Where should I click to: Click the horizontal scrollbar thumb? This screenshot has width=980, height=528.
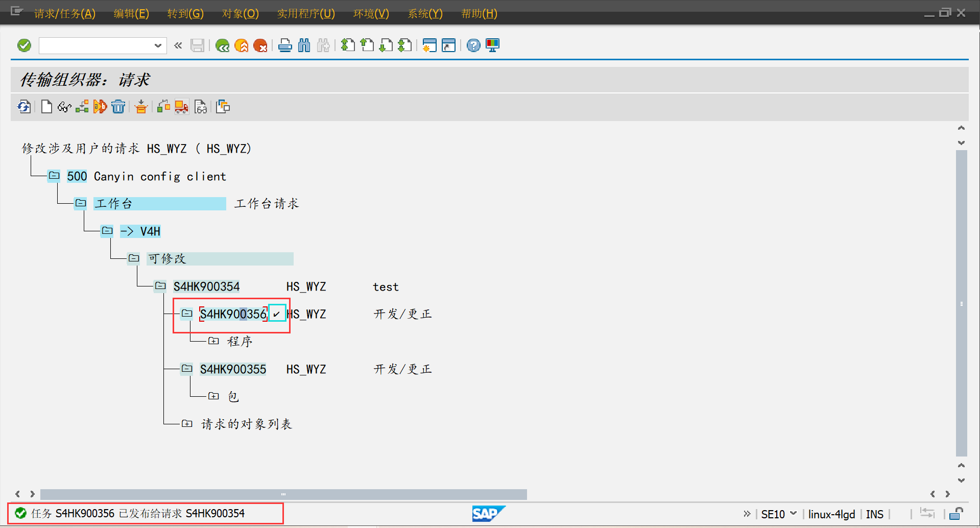click(283, 494)
